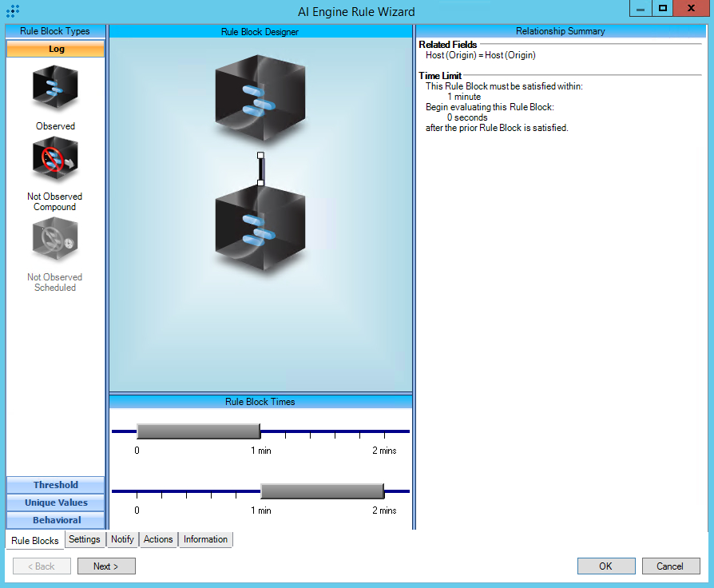Open the Information tab
Viewport: 714px width, 588px height.
point(205,539)
